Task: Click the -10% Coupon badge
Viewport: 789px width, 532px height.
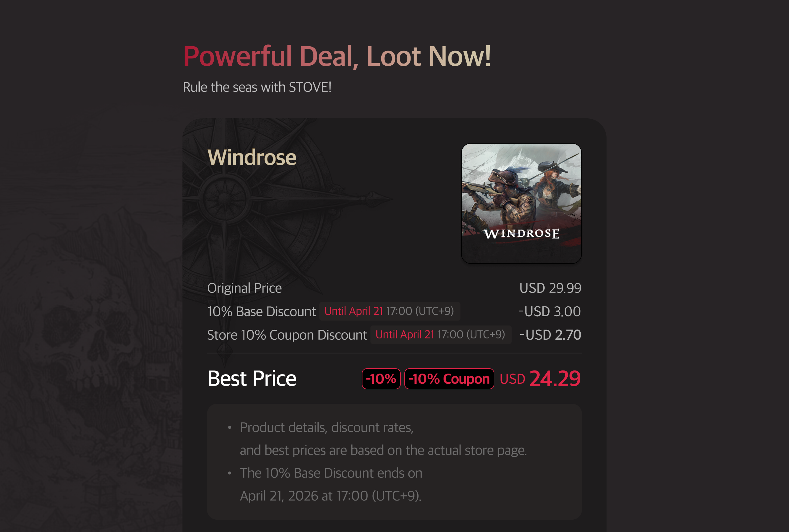Action: 449,379
